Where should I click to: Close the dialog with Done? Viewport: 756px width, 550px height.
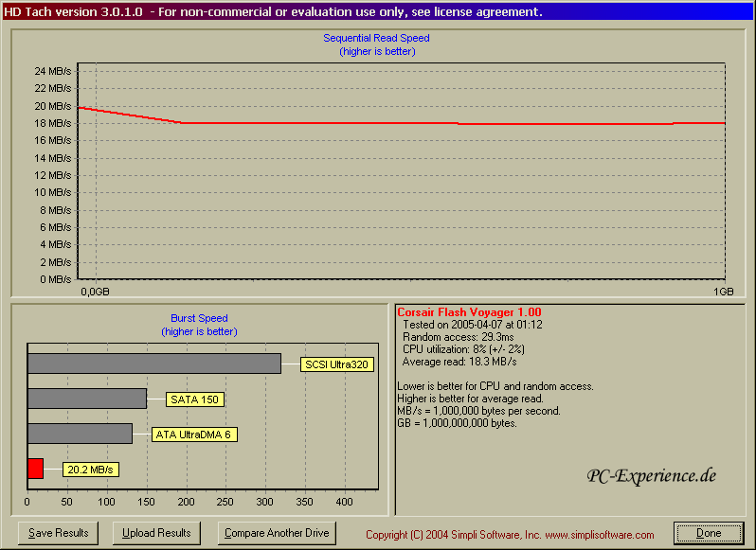[709, 533]
